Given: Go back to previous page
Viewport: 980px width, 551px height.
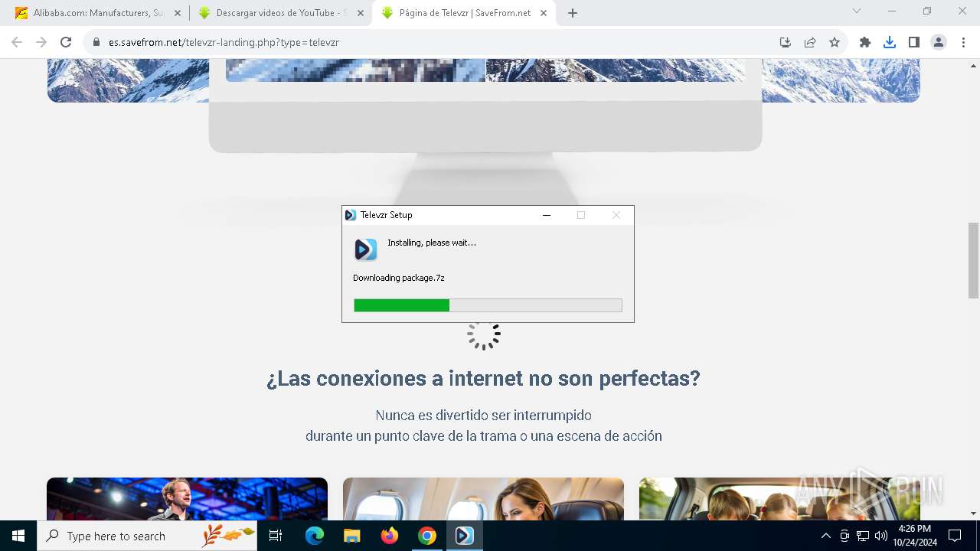Looking at the screenshot, I should pyautogui.click(x=17, y=42).
